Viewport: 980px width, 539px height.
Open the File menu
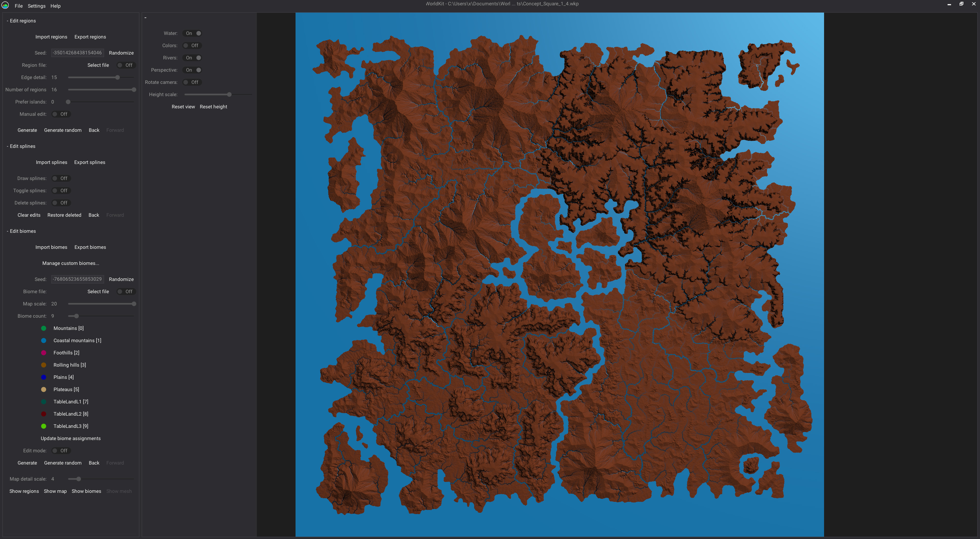click(18, 6)
